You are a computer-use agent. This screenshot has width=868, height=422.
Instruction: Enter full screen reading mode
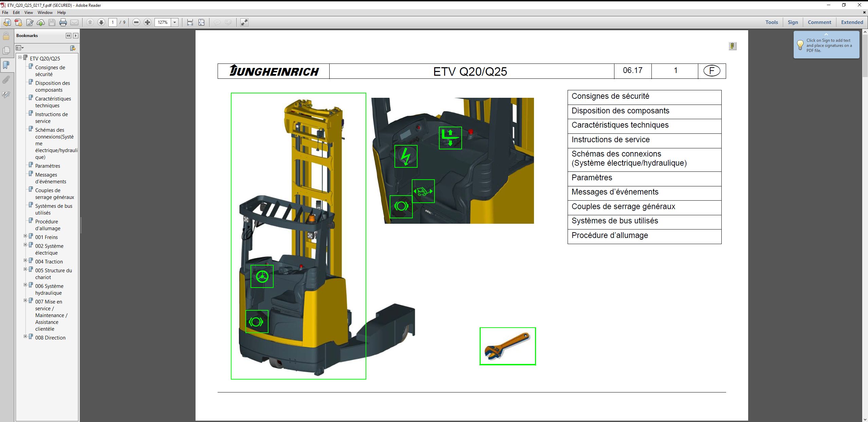point(244,22)
